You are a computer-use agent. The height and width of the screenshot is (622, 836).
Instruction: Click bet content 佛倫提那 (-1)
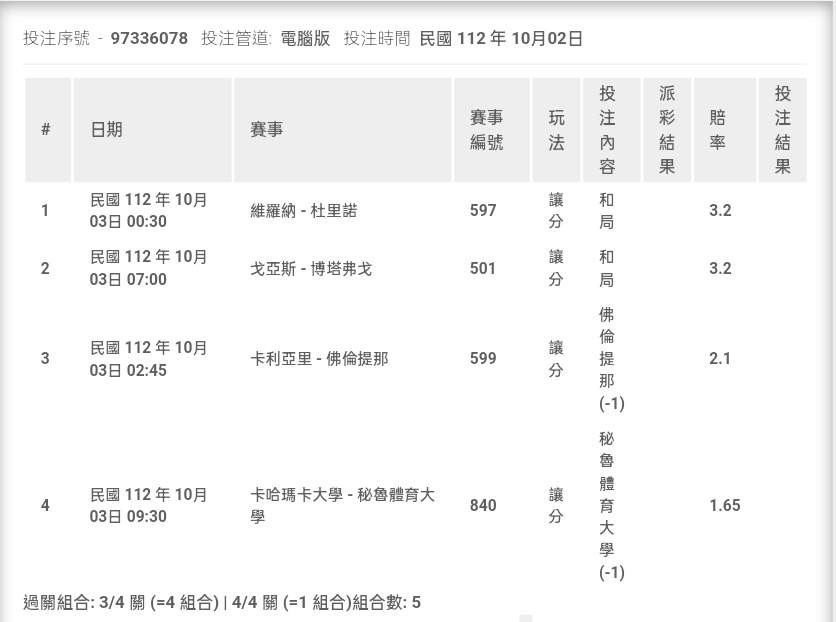click(x=611, y=359)
